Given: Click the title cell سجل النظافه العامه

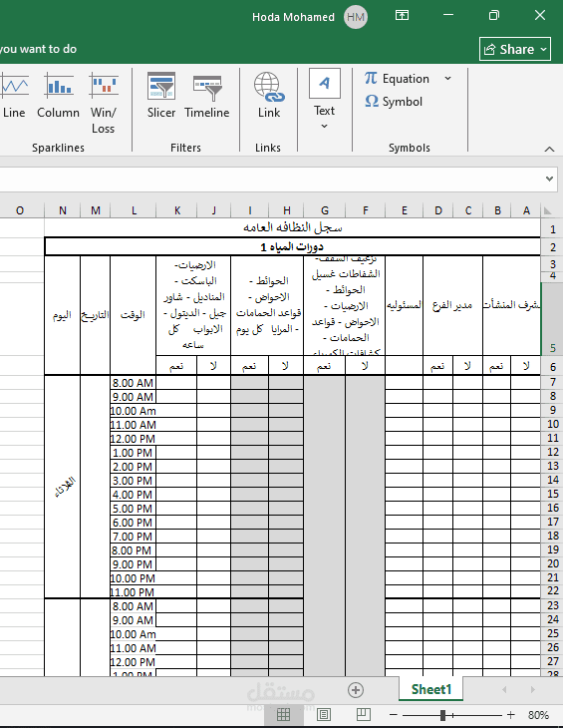Looking at the screenshot, I should click(x=293, y=227).
